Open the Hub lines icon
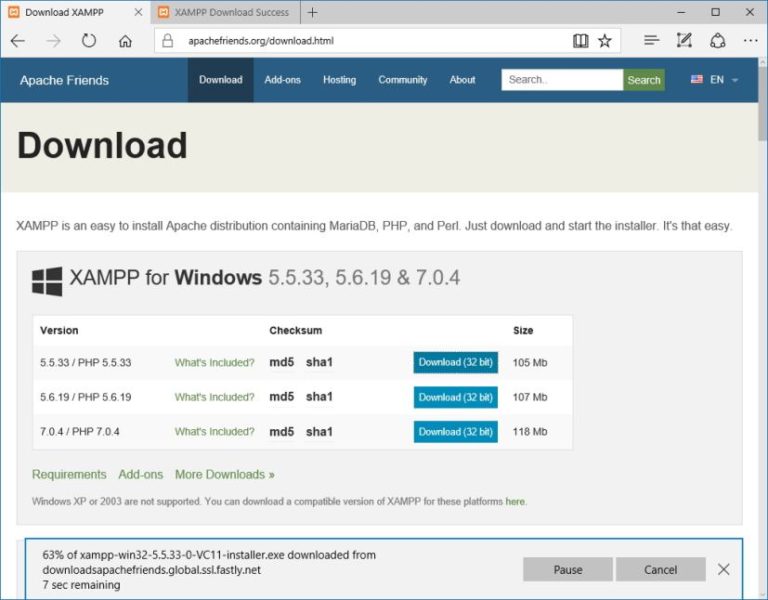The width and height of the screenshot is (768, 600). (x=651, y=40)
